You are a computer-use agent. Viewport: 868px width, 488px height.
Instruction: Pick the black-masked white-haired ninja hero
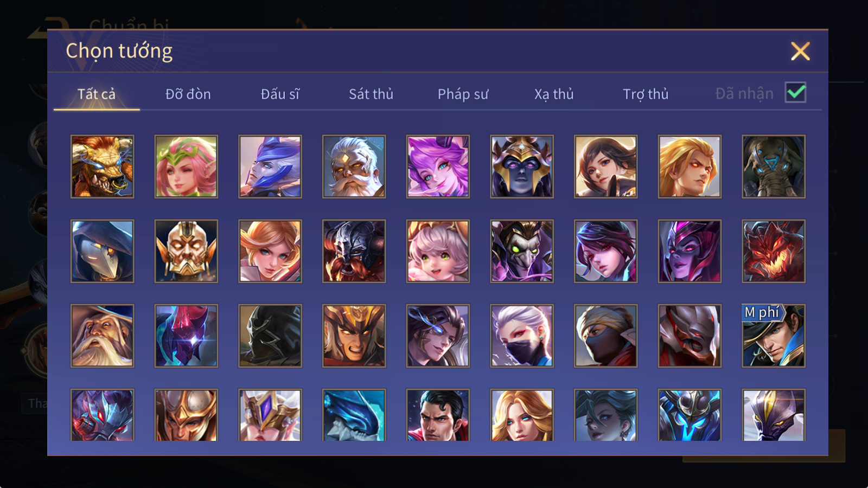coord(522,336)
